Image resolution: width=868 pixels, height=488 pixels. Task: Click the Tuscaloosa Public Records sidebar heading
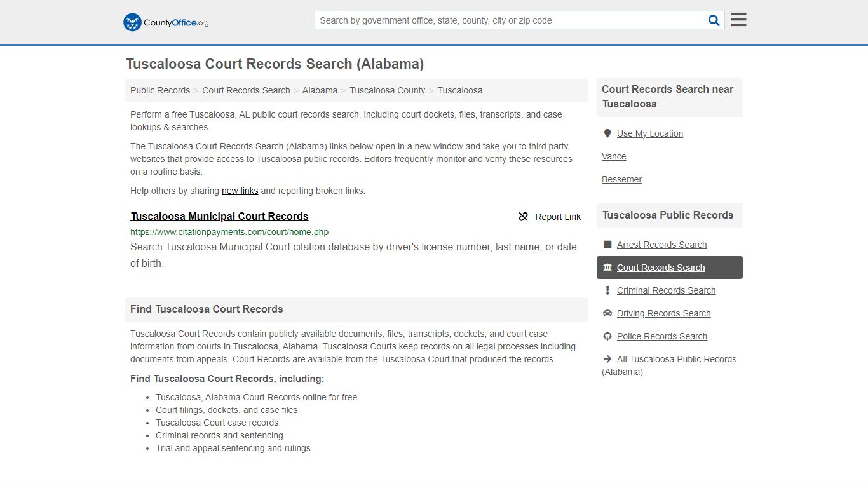click(668, 215)
